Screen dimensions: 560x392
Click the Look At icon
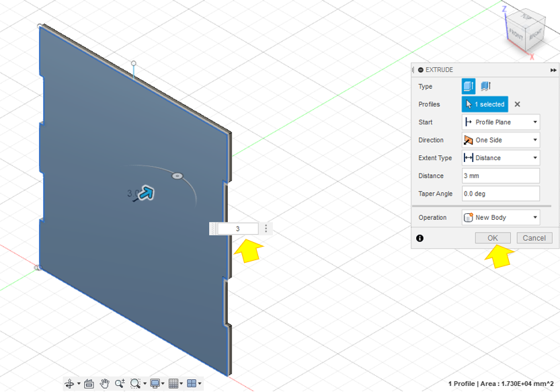coord(89,384)
